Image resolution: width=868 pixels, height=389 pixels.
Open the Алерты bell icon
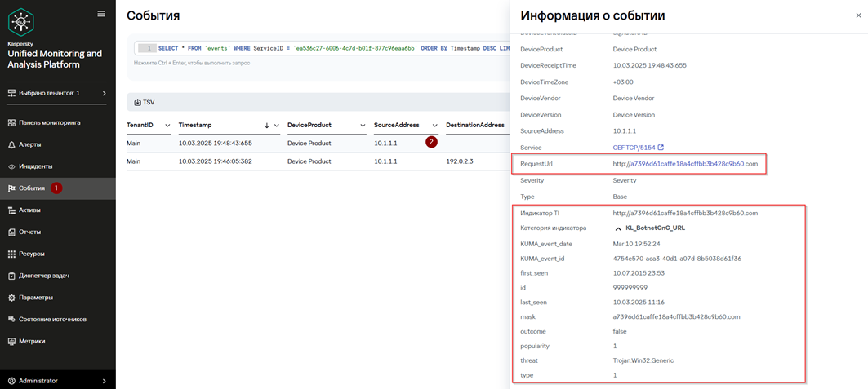pyautogui.click(x=11, y=145)
